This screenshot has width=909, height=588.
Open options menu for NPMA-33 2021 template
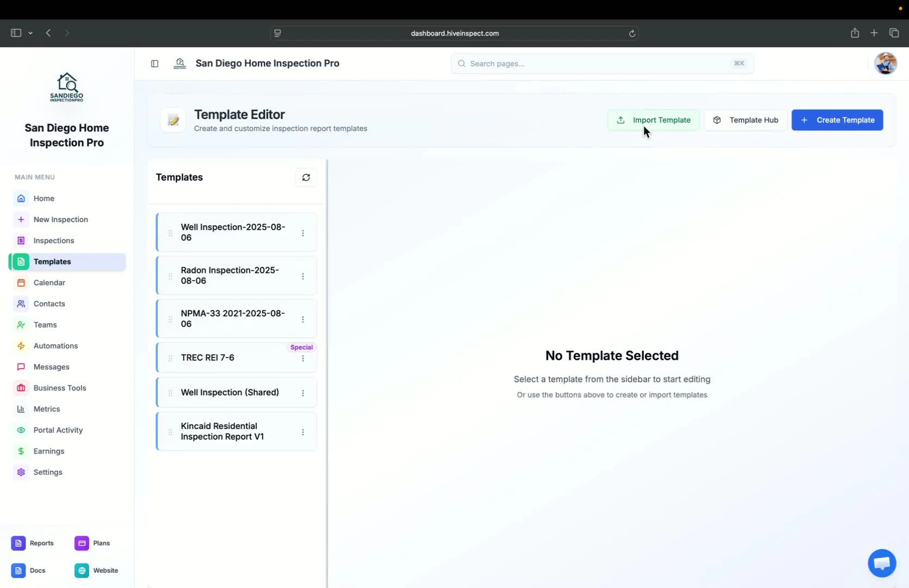[303, 319]
